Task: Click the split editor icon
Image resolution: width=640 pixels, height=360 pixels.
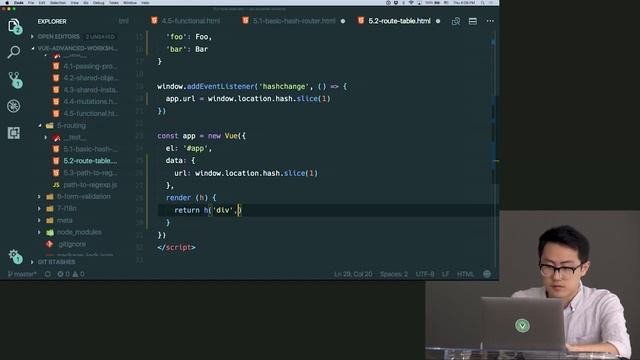Action: pyautogui.click(x=473, y=21)
